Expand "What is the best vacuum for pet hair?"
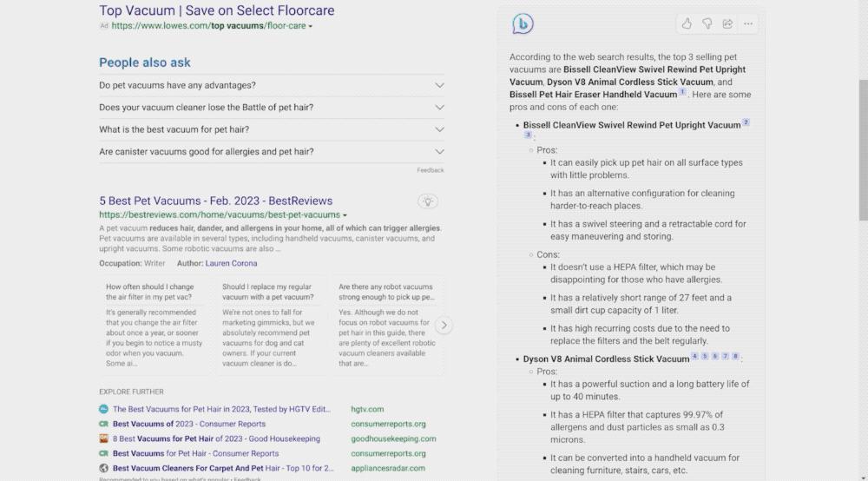This screenshot has width=868, height=481. point(439,129)
